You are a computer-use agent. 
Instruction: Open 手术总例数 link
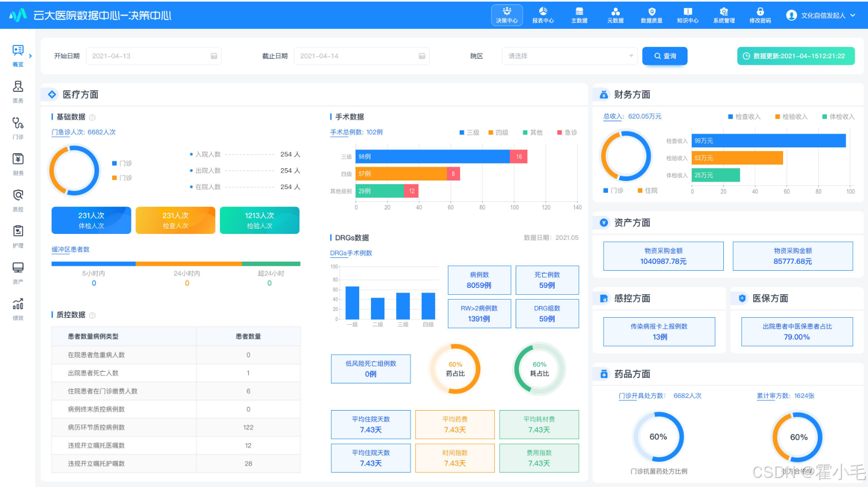356,132
